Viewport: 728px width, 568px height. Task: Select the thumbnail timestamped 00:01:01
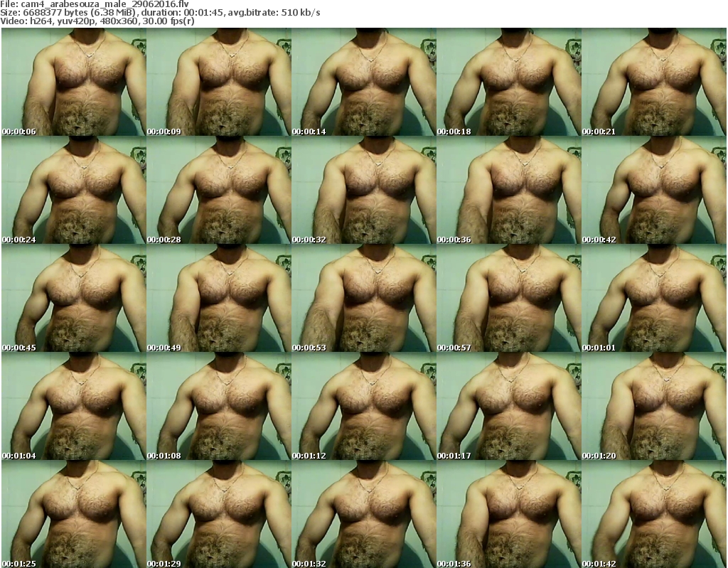[x=654, y=298]
